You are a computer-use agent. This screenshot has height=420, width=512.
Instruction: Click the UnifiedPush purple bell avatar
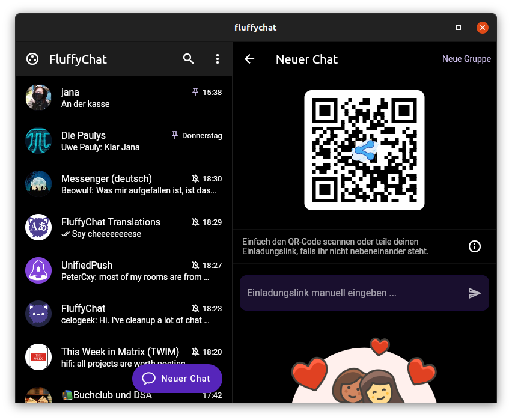pyautogui.click(x=38, y=270)
